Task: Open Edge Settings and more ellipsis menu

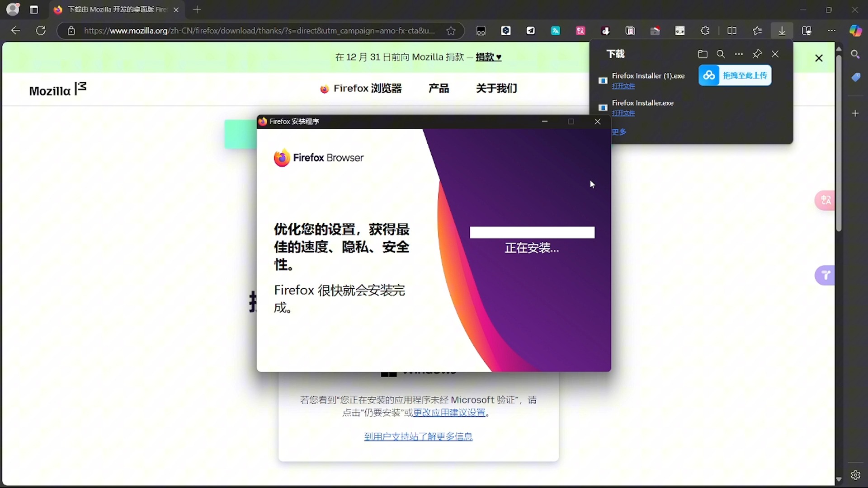Action: 832,31
